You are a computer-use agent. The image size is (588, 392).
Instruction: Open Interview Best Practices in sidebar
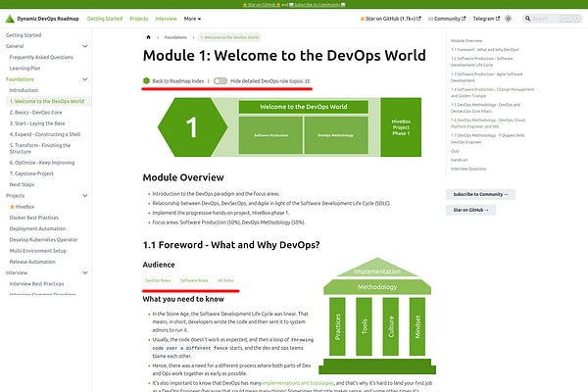point(37,283)
